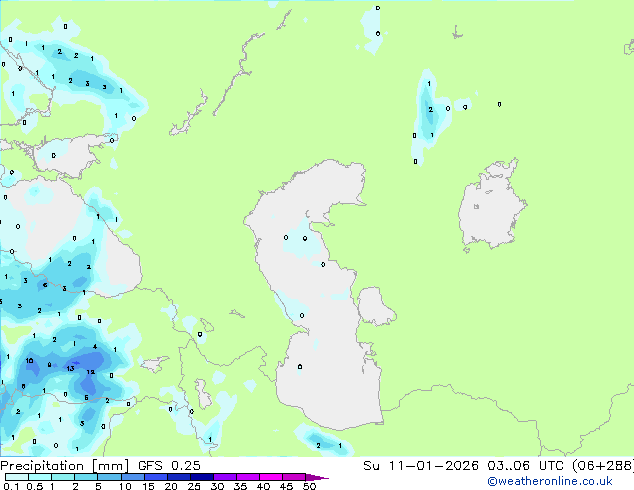Click the 0.1–0.5 mm legend color box
The width and height of the screenshot is (634, 490).
tap(17, 477)
